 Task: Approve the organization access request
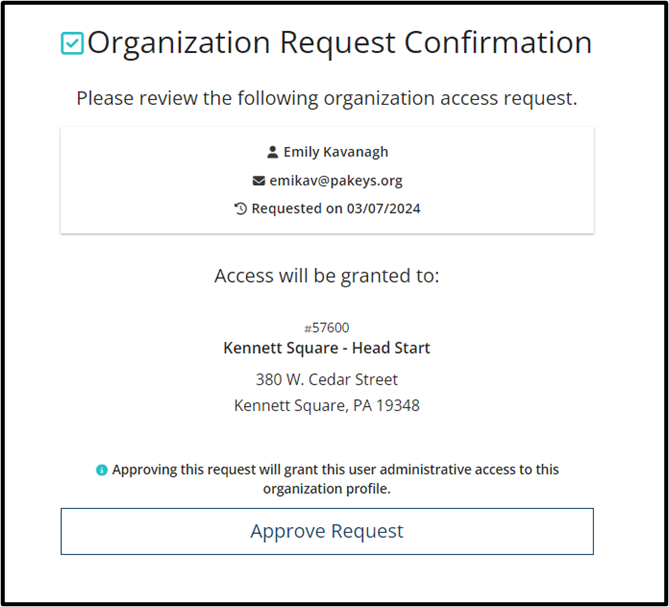(327, 531)
